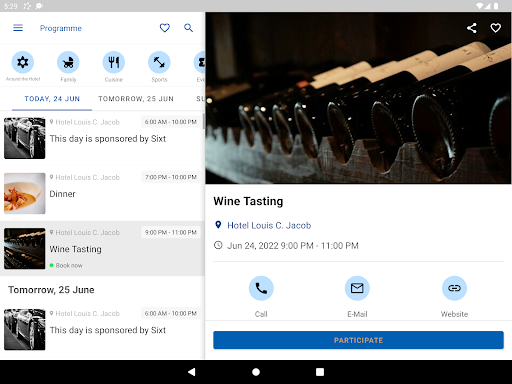The width and height of the screenshot is (512, 384).
Task: Share the Wine Tasting event
Action: [x=472, y=28]
